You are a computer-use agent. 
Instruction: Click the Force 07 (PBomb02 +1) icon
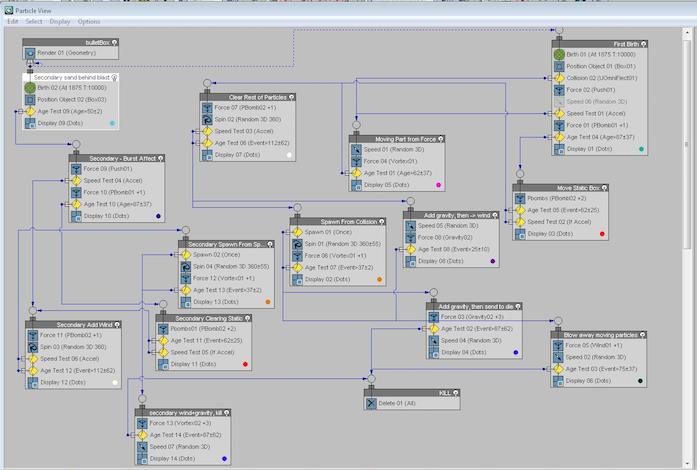[x=207, y=108]
